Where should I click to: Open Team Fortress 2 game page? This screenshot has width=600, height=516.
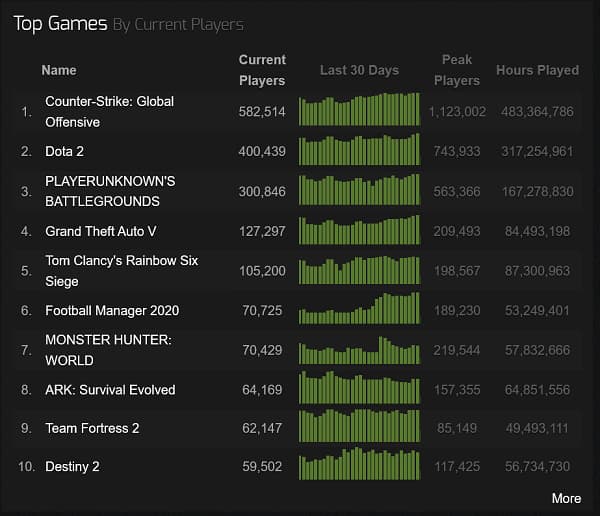(x=92, y=428)
